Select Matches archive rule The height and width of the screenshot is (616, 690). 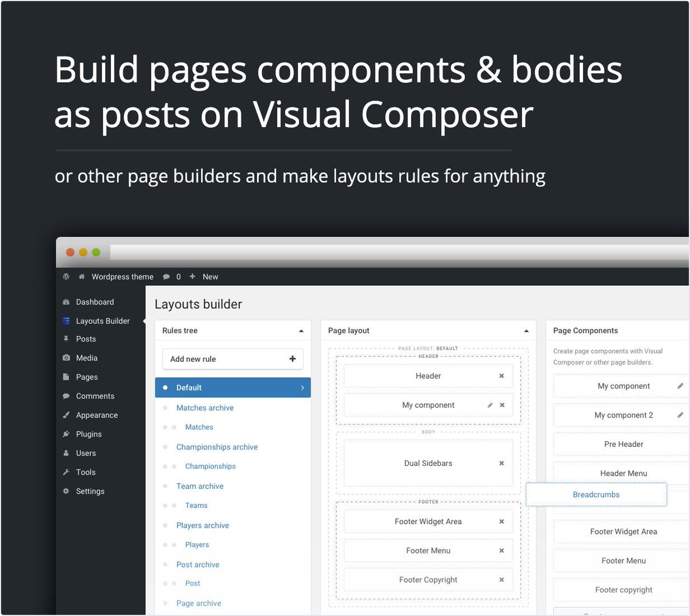click(x=205, y=408)
